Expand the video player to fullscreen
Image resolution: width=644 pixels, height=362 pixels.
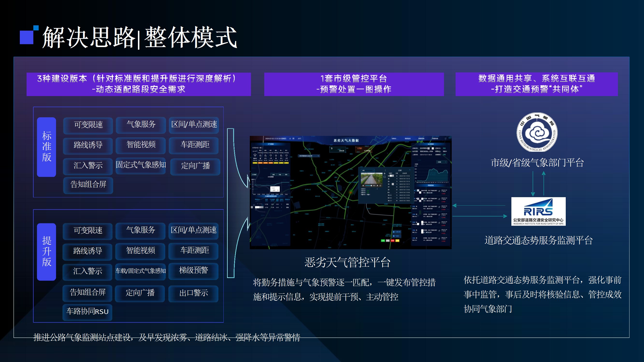(x=380, y=186)
